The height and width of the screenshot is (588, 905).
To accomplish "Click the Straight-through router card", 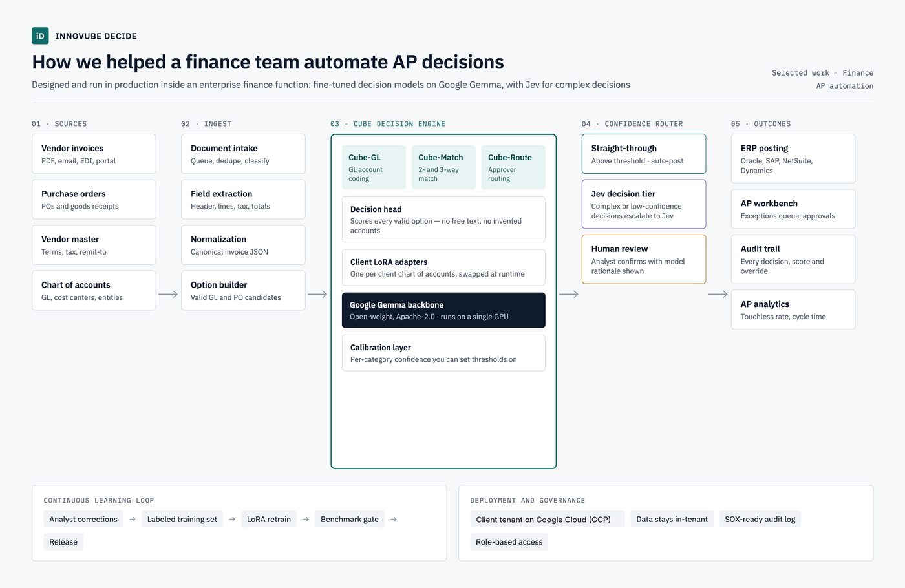I will point(644,154).
